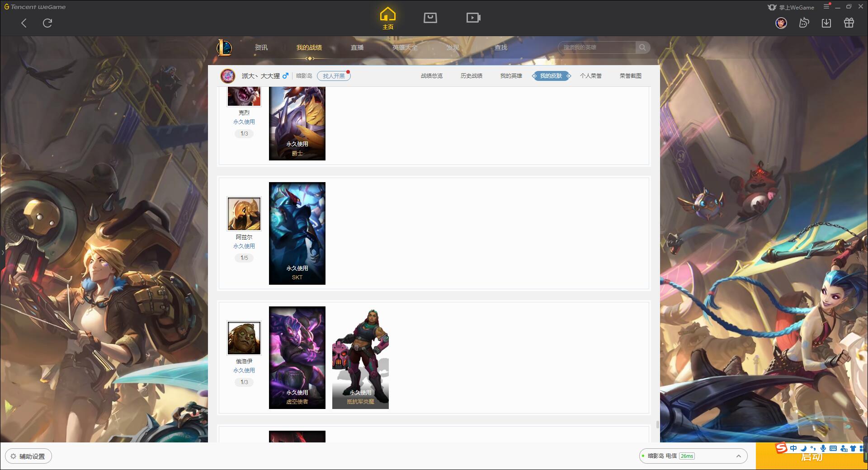Click 永久使用 under 阿兹尔
868x470 pixels.
tap(244, 246)
